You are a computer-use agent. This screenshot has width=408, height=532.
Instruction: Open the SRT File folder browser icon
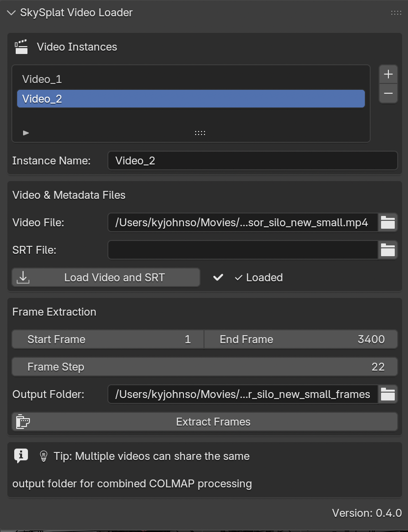click(x=388, y=250)
